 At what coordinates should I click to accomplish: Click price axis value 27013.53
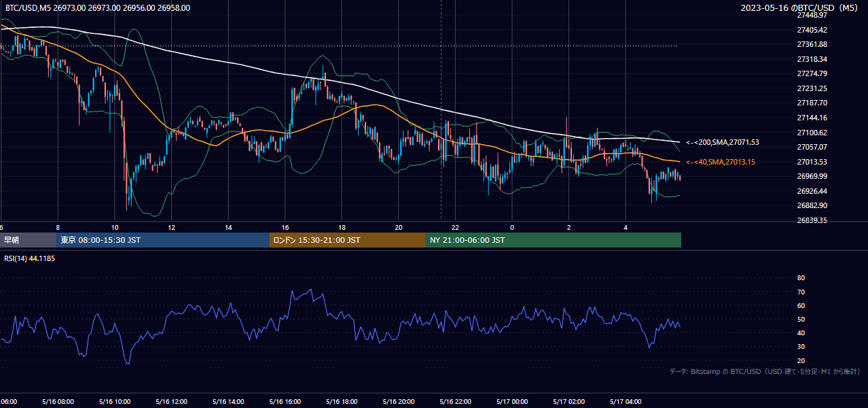[812, 162]
